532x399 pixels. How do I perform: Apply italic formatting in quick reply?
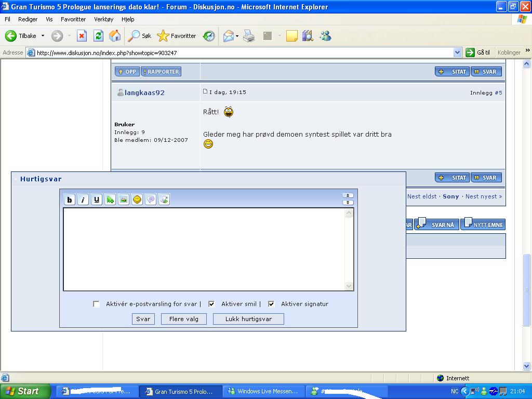(x=83, y=199)
